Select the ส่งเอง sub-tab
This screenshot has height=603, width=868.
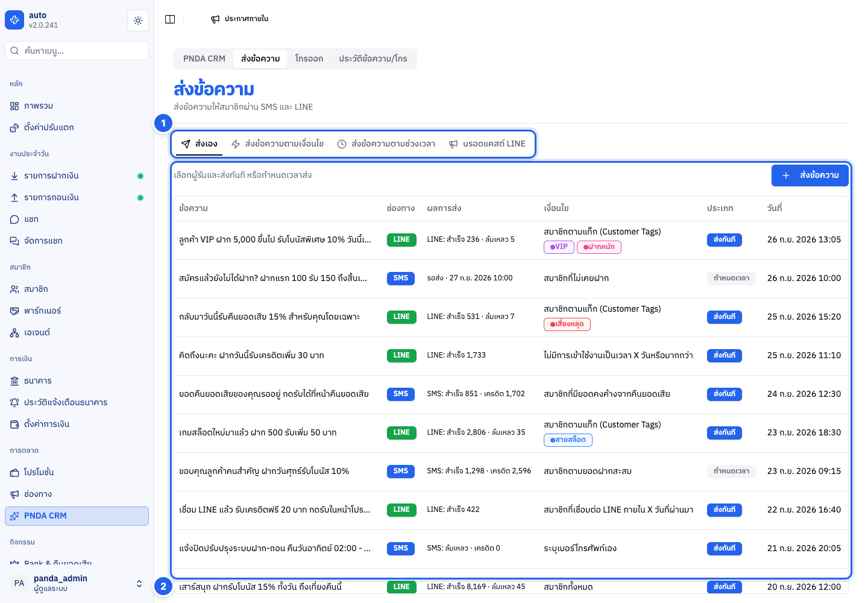click(x=200, y=144)
